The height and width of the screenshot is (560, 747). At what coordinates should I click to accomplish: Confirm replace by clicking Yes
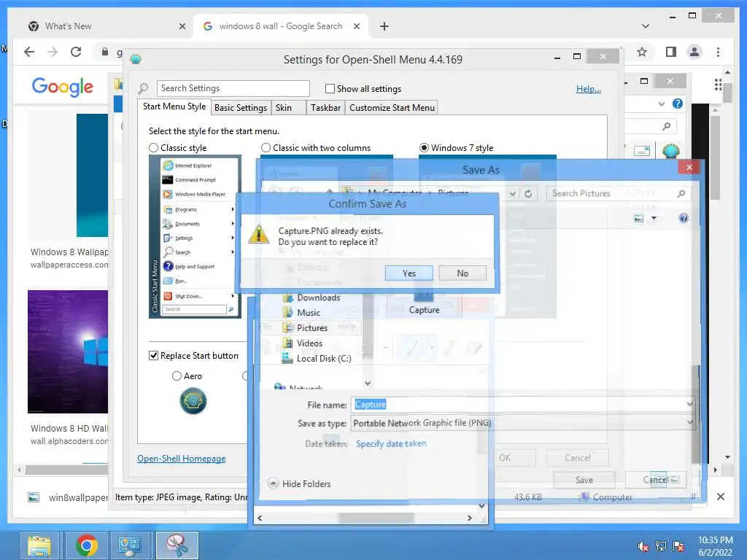point(409,273)
